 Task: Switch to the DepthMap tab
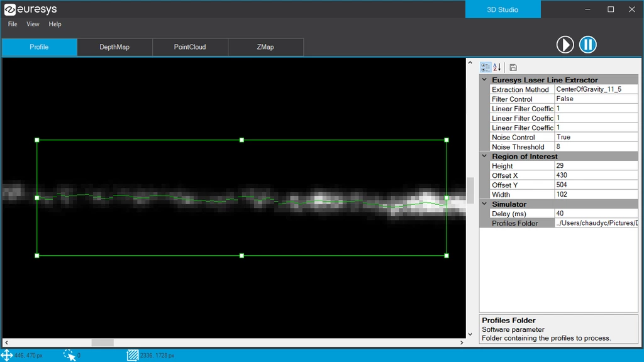tap(114, 47)
